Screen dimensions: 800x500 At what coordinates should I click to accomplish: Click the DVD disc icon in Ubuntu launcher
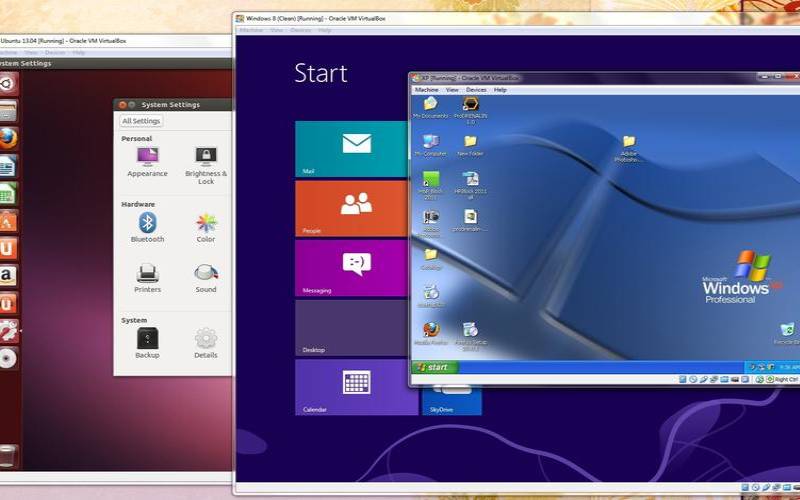[x=8, y=359]
